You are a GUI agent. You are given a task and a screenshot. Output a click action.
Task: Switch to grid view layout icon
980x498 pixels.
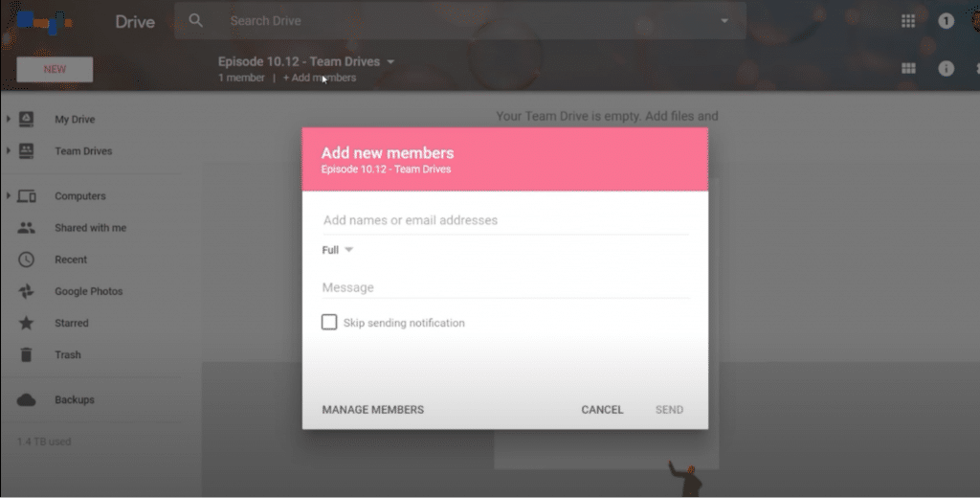point(908,68)
